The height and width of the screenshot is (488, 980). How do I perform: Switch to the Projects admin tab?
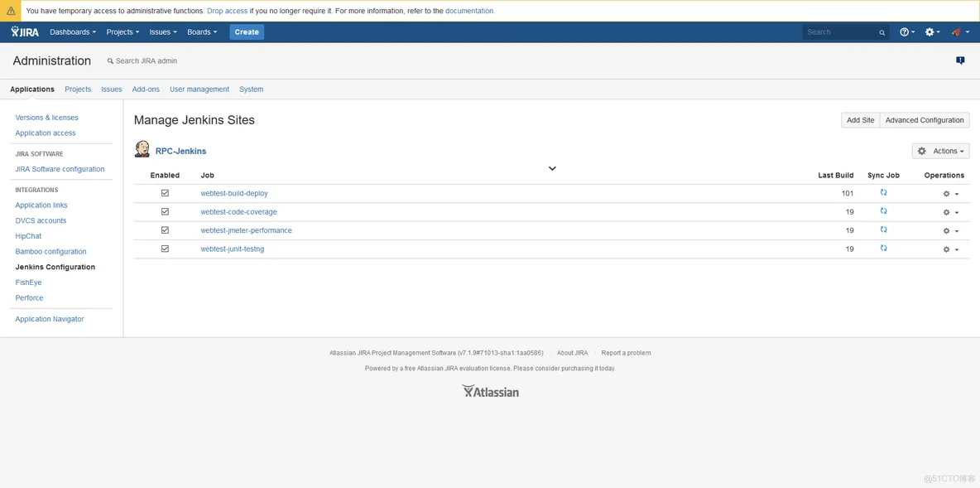78,89
